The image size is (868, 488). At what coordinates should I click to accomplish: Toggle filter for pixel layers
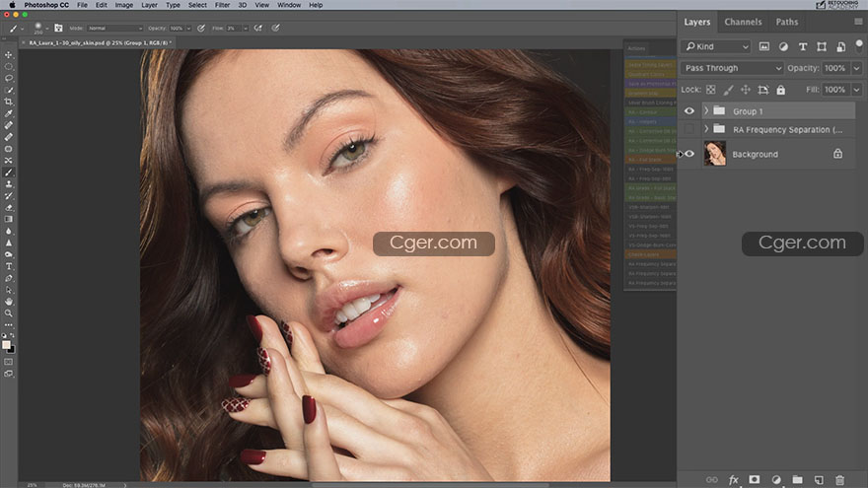[x=763, y=46]
